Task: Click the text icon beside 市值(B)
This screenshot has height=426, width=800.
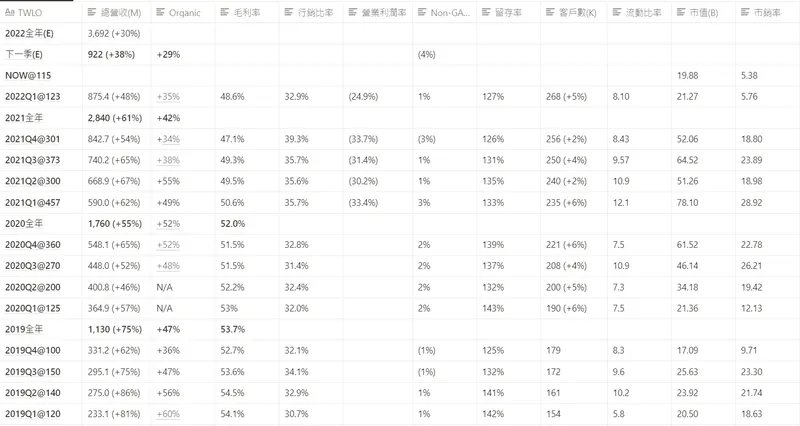Action: click(682, 12)
